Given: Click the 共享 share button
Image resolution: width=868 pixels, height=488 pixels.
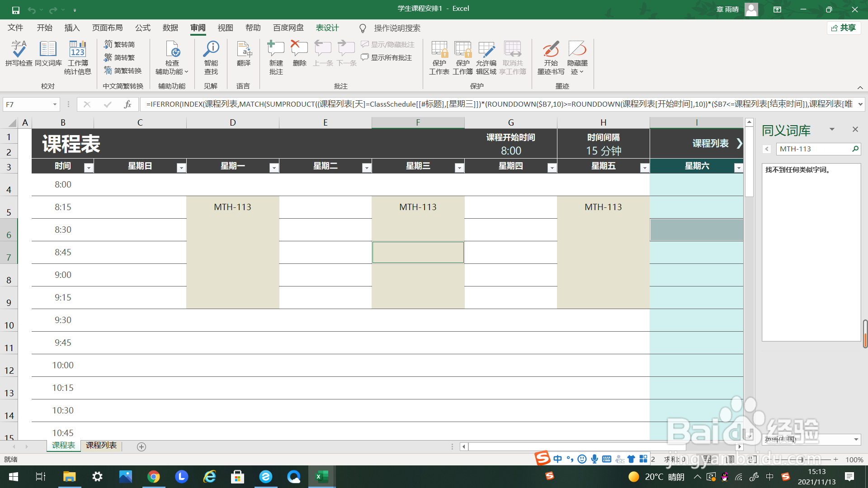Looking at the screenshot, I should pyautogui.click(x=844, y=28).
